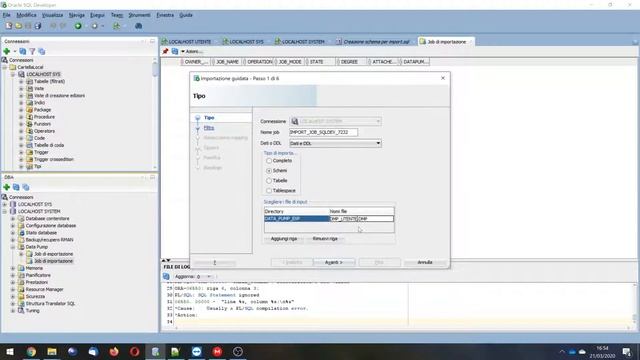Click the help question button in wizard

(x=214, y=262)
